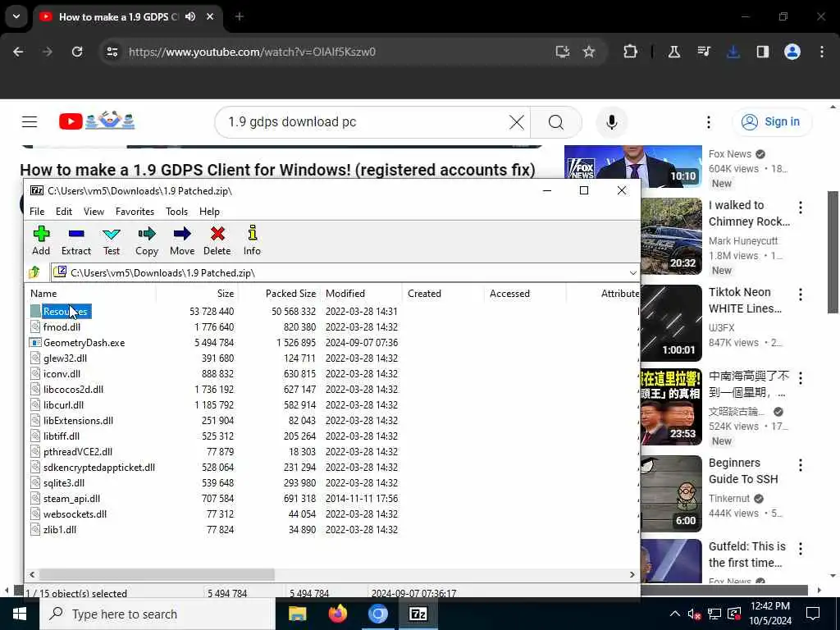Sort by Accessed column header
840x630 pixels.
click(526, 294)
